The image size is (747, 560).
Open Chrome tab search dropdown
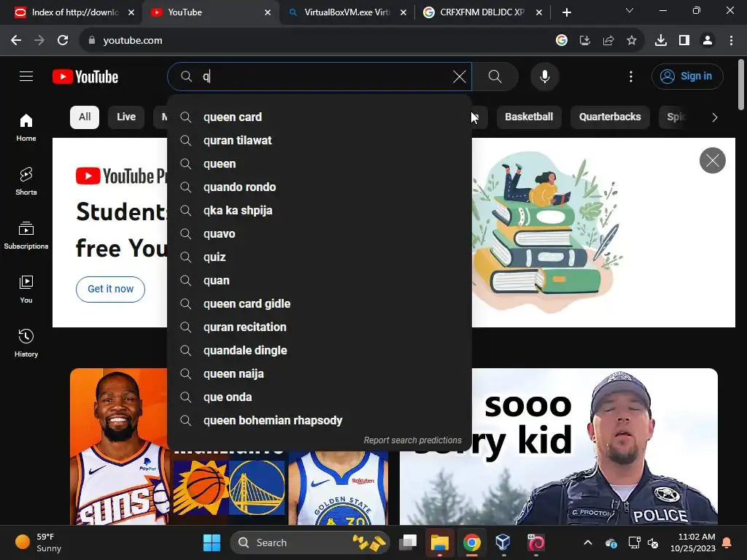[630, 10]
